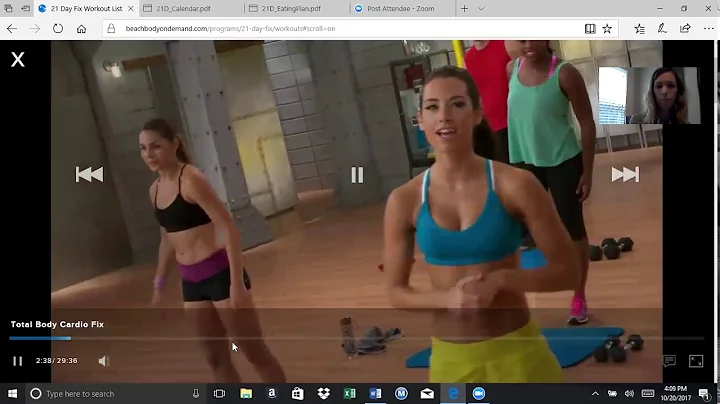Mute the video volume speaker icon

point(104,361)
